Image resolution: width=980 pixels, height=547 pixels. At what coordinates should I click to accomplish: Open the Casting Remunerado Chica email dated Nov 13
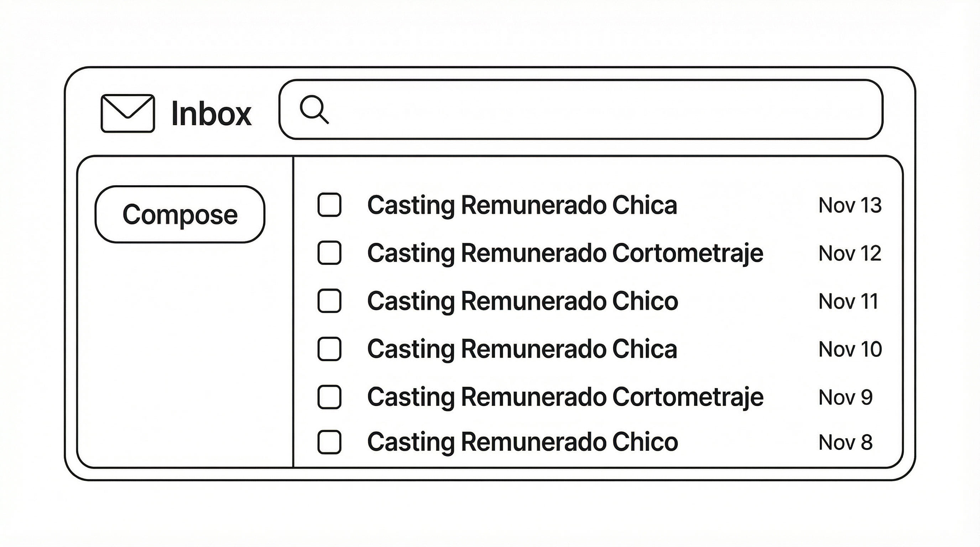click(x=522, y=205)
